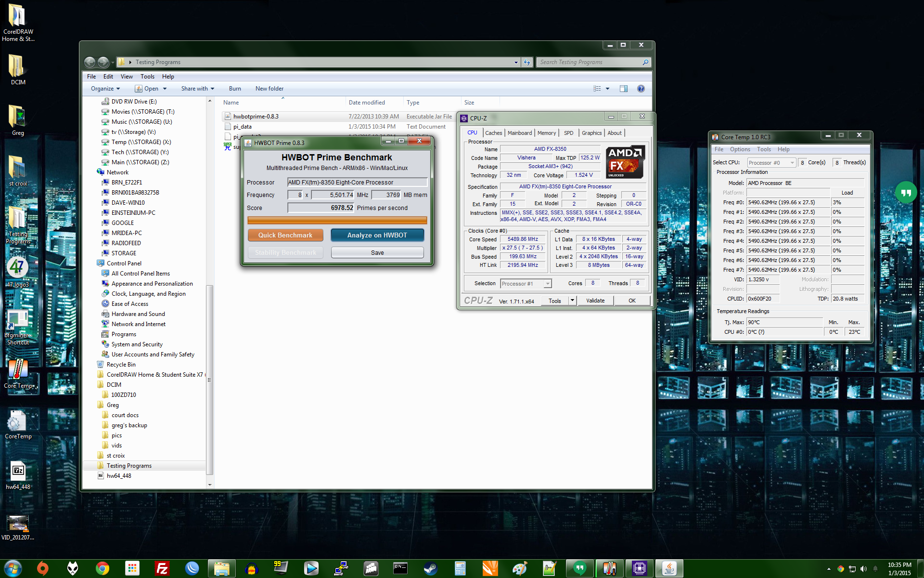Open the About tab in CPU-Z
Viewport: 924px width, 578px height.
point(615,133)
